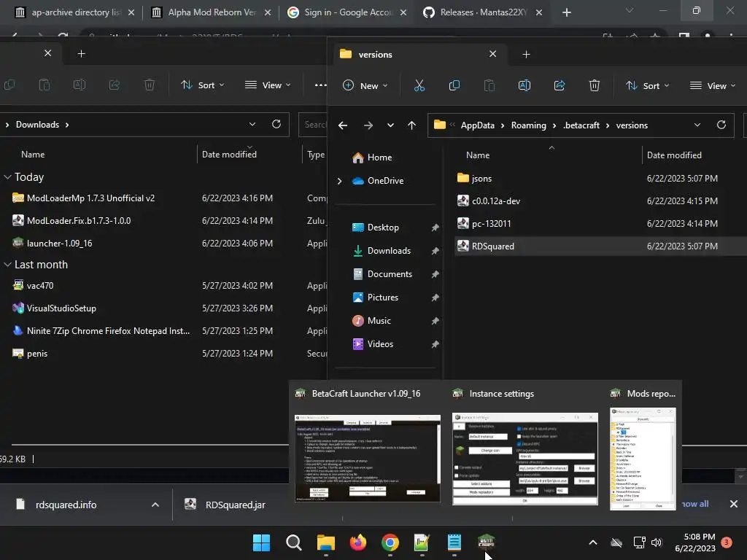
Task: Click the Cut icon in versions window toolbar
Action: click(419, 86)
